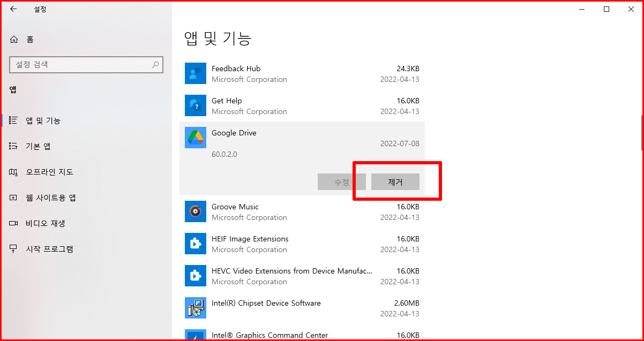Go to 홈 home icon
644x341 pixels.
pos(14,39)
